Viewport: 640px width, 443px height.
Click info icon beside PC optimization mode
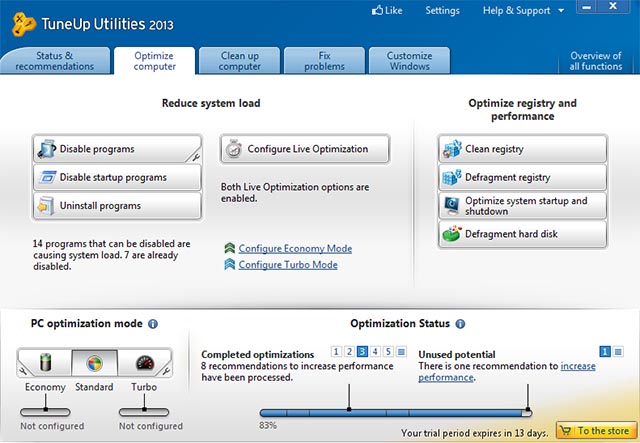pyautogui.click(x=153, y=324)
